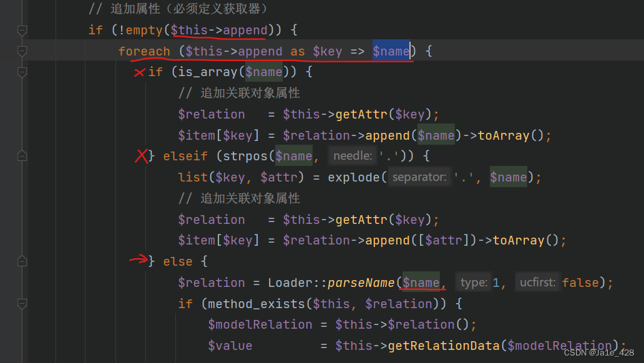Click '[$attr]' in the append call

click(444, 240)
